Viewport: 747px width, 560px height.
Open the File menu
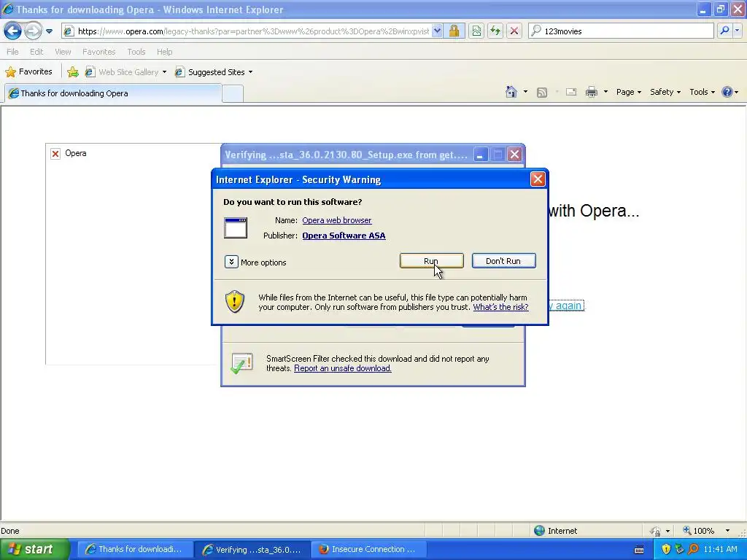coord(13,52)
